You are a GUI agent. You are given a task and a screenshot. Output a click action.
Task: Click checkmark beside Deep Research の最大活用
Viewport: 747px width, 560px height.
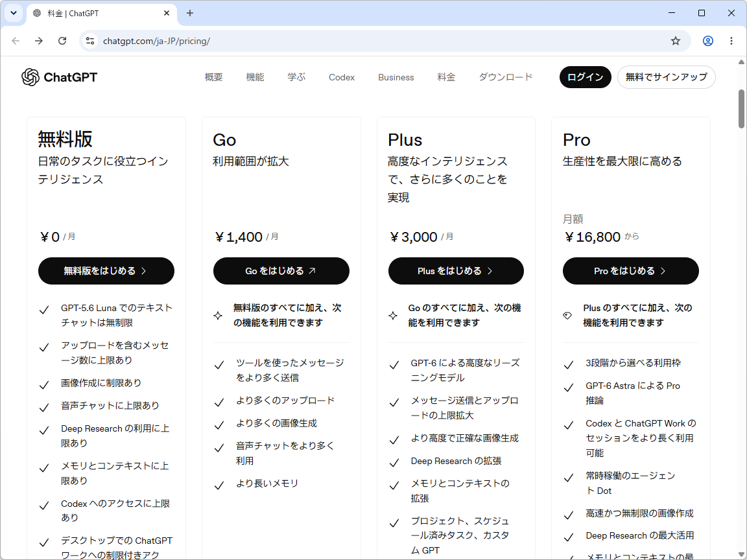click(569, 537)
